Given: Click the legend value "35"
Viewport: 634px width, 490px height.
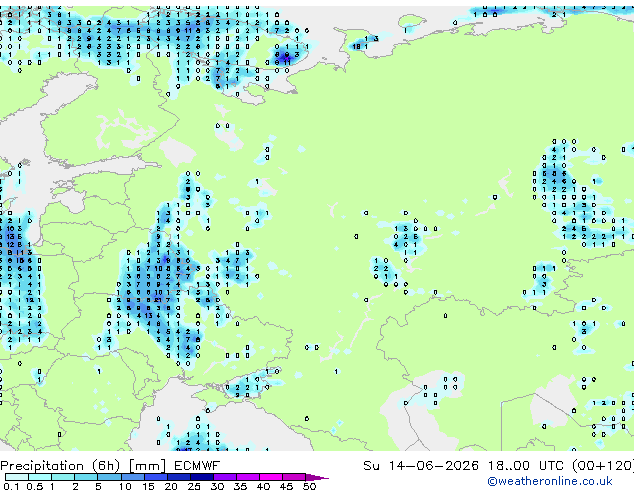Looking at the screenshot, I should pyautogui.click(x=240, y=486).
